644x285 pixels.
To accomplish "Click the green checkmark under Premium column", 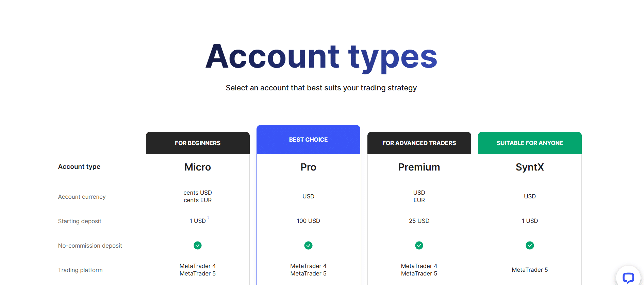I will click(x=419, y=245).
